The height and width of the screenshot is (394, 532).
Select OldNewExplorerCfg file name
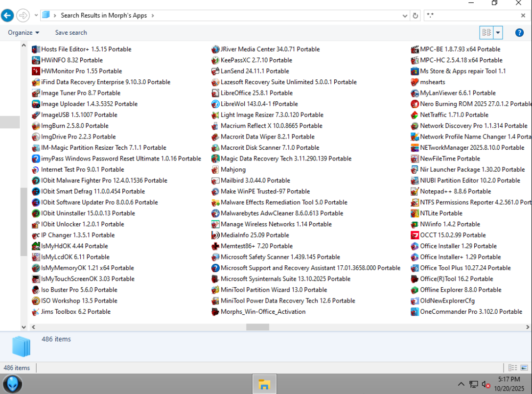[447, 301]
